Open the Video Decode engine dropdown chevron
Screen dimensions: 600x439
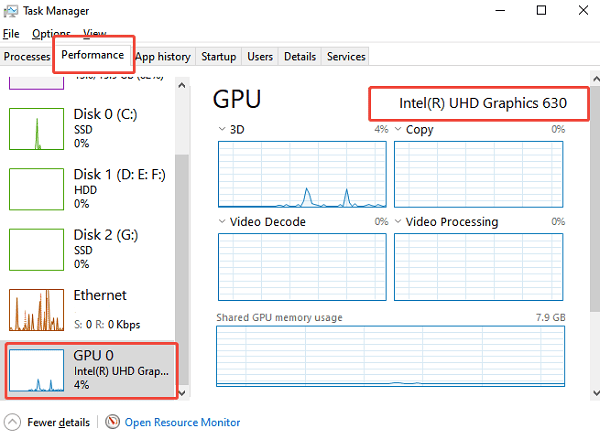[222, 221]
